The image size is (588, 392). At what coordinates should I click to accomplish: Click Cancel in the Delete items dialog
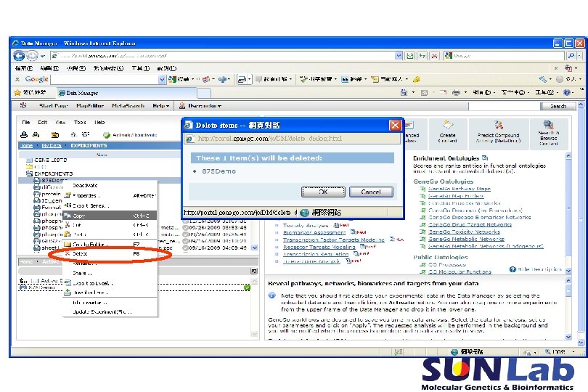point(371,192)
